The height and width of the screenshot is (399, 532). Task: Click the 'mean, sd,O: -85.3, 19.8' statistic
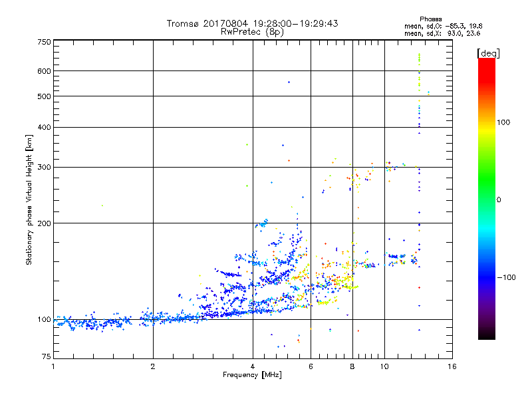tap(443, 26)
